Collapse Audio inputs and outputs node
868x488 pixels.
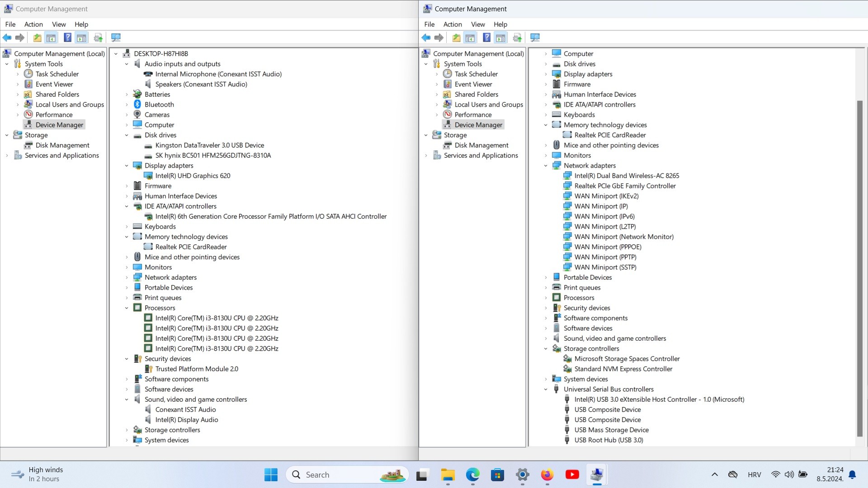point(127,64)
